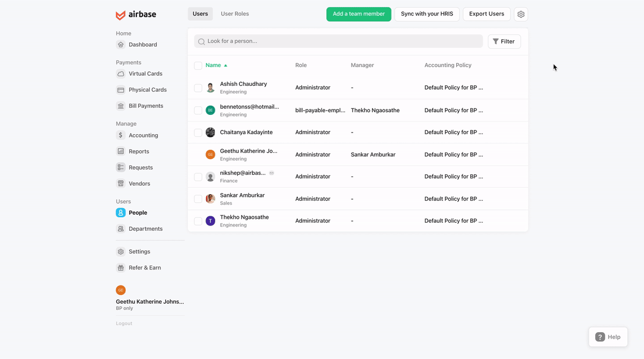Open the gear settings button top right

pyautogui.click(x=521, y=14)
